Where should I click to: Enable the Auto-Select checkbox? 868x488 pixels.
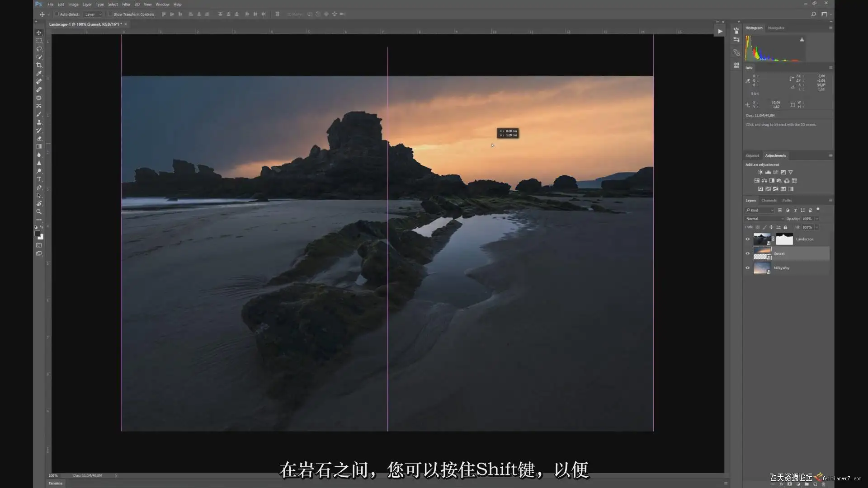pyautogui.click(x=57, y=14)
